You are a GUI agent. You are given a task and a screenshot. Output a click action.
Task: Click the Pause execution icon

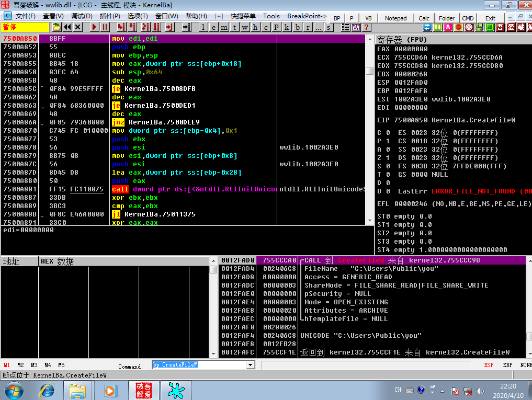pos(105,27)
